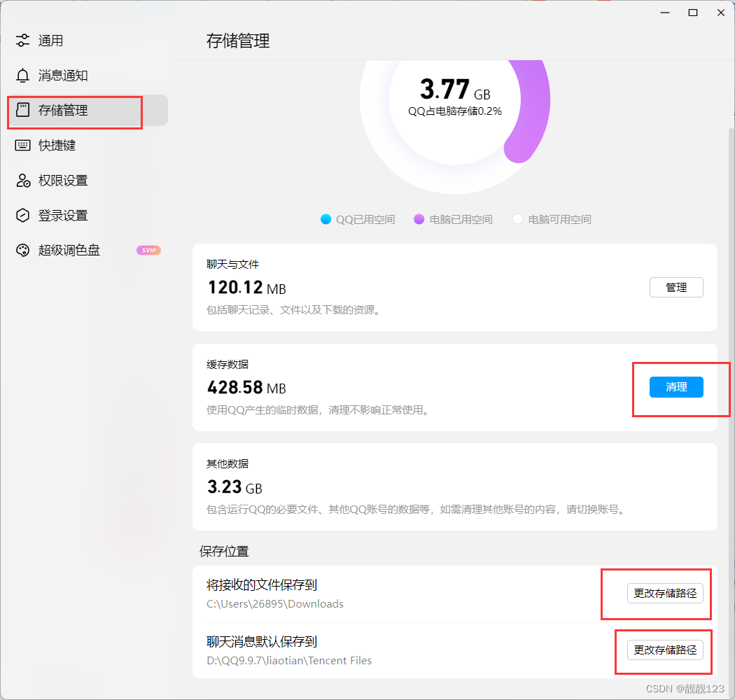This screenshot has width=735, height=700.
Task: Open 登录设置 from the sidebar
Action: [x=87, y=215]
